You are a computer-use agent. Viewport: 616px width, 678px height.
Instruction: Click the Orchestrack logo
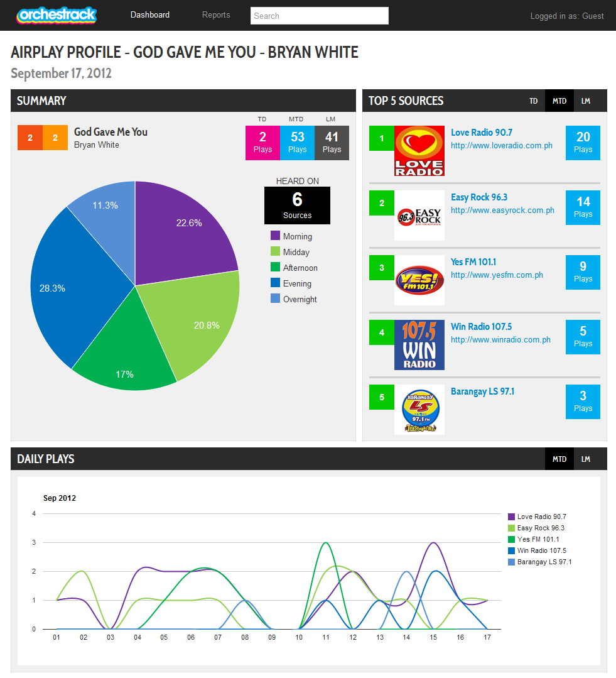coord(57,15)
